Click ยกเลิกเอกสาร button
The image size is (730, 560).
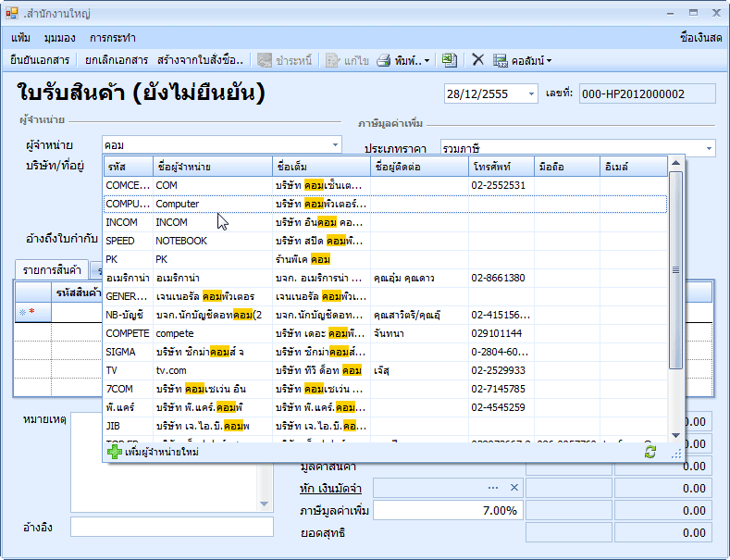116,60
